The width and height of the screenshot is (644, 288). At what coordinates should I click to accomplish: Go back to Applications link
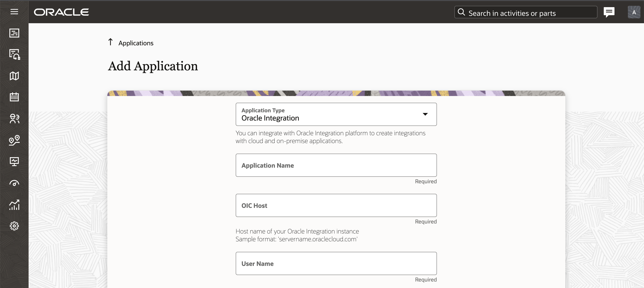tap(136, 43)
